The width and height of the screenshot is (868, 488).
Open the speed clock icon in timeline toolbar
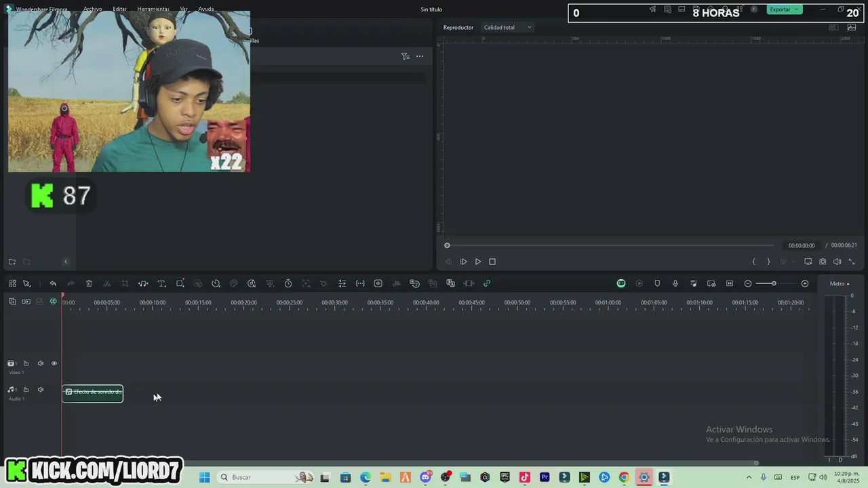pos(216,283)
